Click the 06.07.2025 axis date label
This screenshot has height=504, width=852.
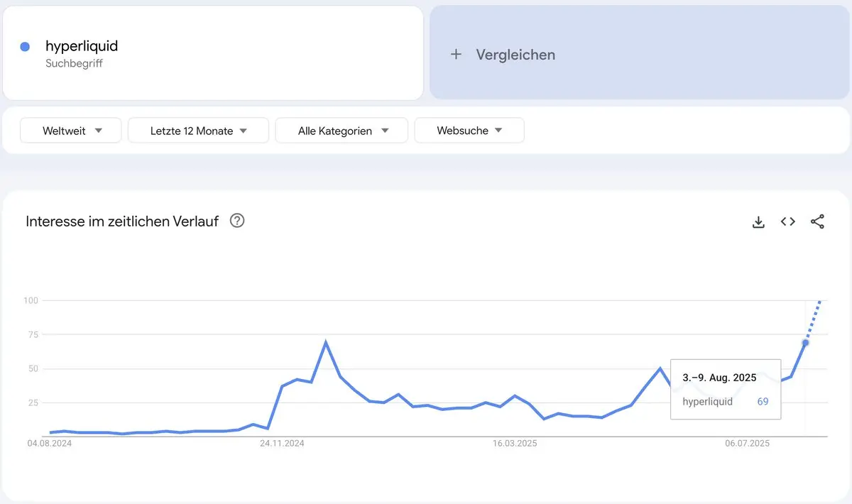tap(747, 444)
